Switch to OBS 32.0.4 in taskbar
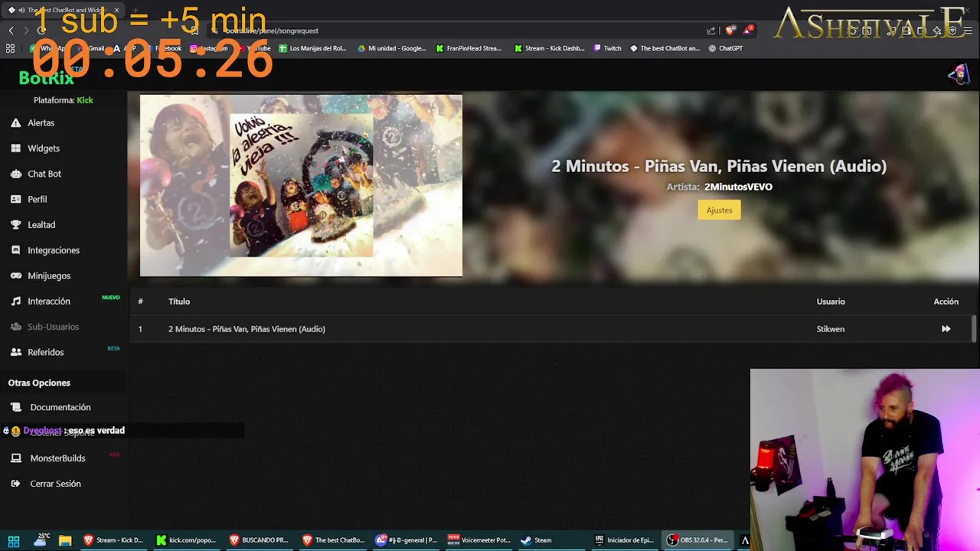This screenshot has width=980, height=551. 697,540
